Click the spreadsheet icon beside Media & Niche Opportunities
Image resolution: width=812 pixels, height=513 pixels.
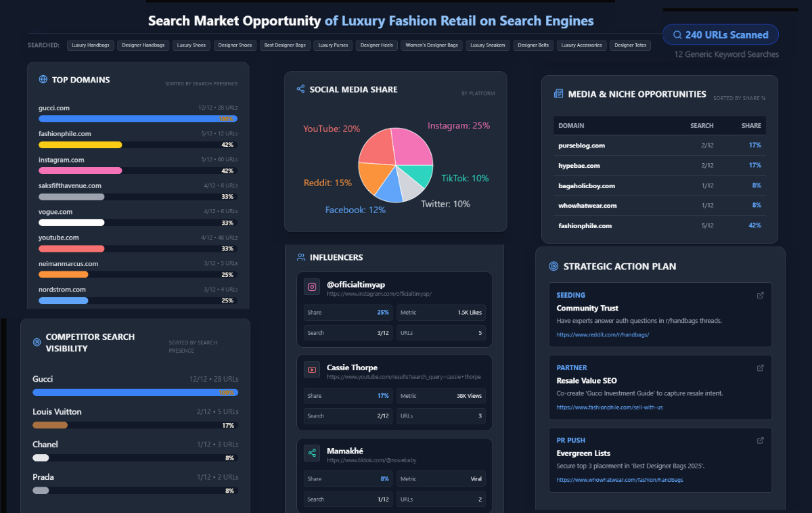[558, 94]
